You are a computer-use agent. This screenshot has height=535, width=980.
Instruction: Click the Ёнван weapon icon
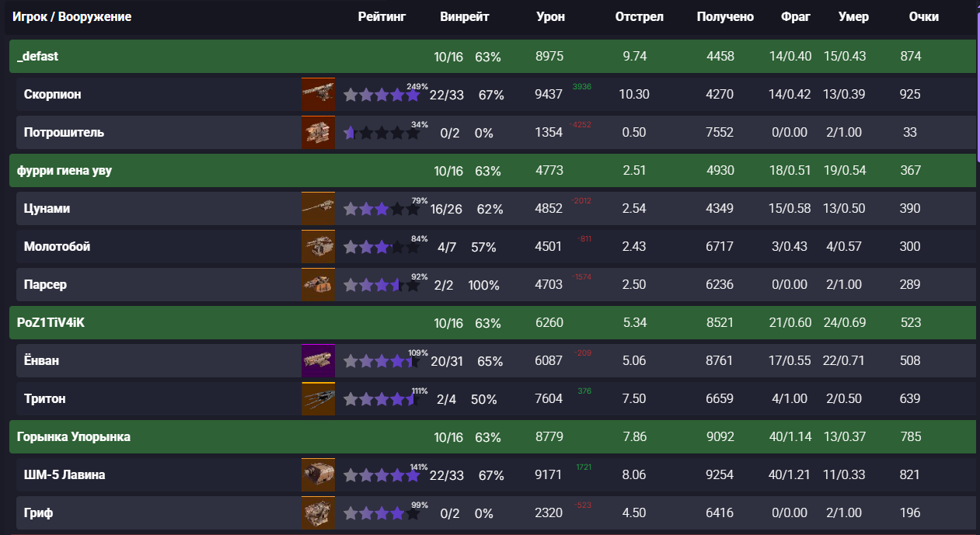tap(318, 360)
